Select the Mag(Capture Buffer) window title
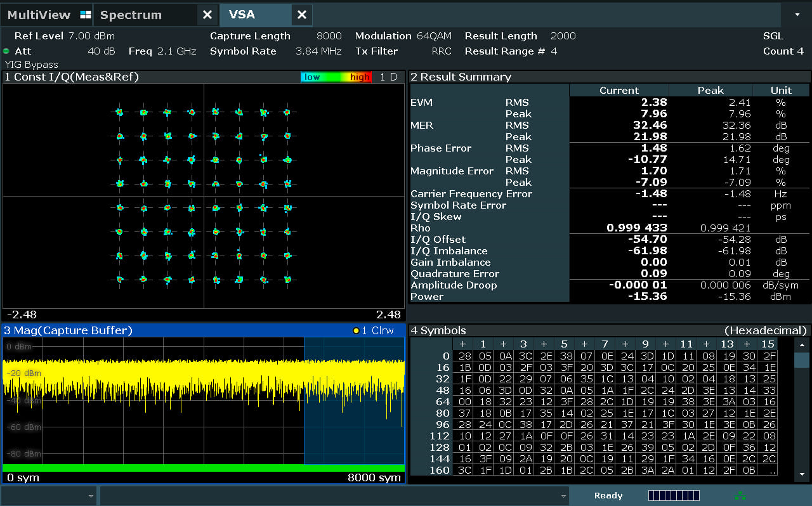This screenshot has height=506, width=812. pos(69,330)
